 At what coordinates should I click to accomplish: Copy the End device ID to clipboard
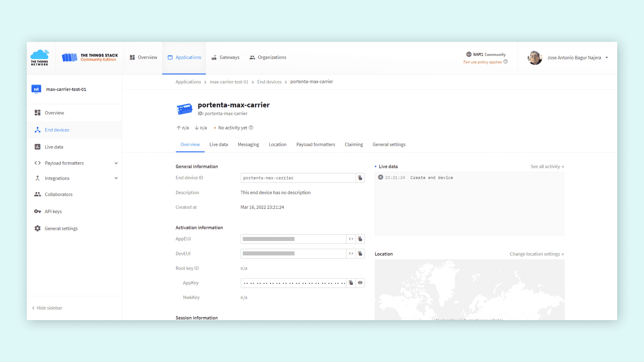[360, 178]
